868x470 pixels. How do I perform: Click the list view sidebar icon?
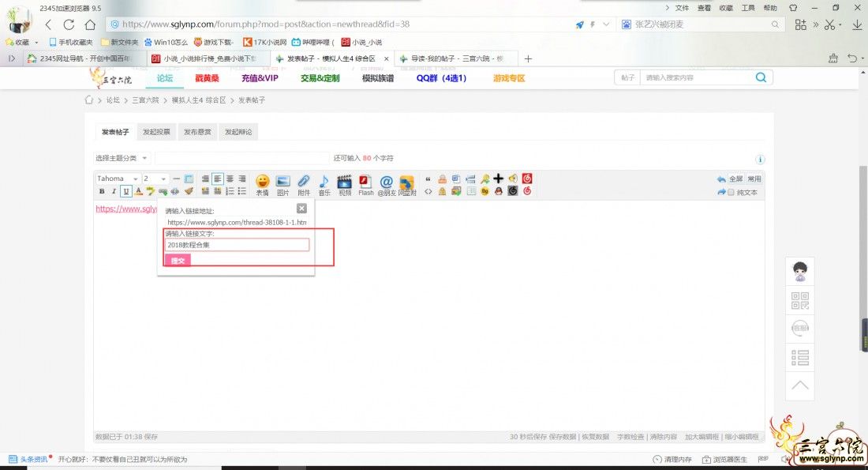pyautogui.click(x=800, y=358)
